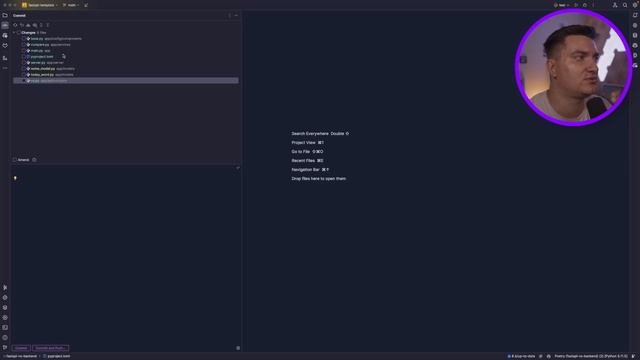
Task: Check the first file under Changes
Action: click(x=24, y=39)
